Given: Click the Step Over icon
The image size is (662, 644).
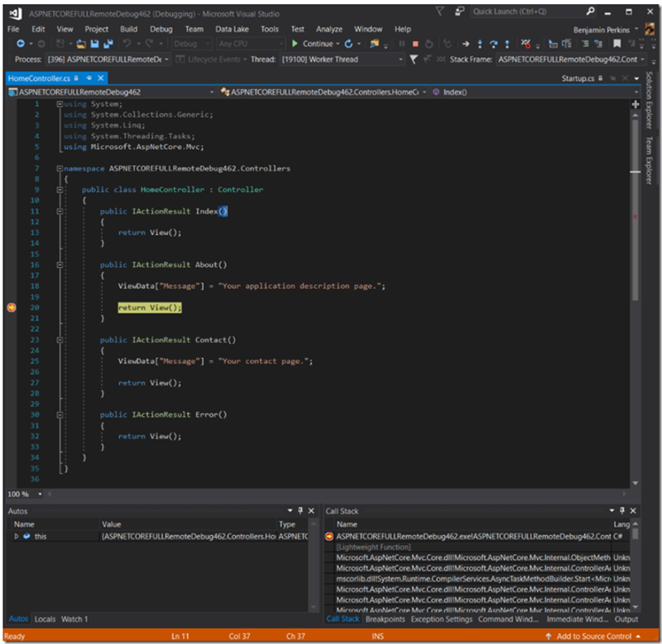Looking at the screenshot, I should (493, 44).
